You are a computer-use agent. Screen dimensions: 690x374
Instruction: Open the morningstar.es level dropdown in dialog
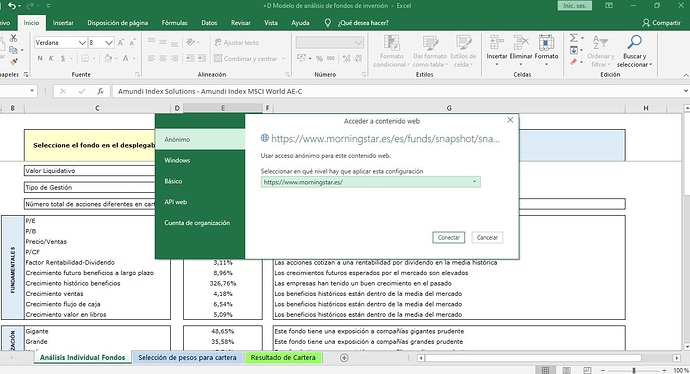pos(474,182)
